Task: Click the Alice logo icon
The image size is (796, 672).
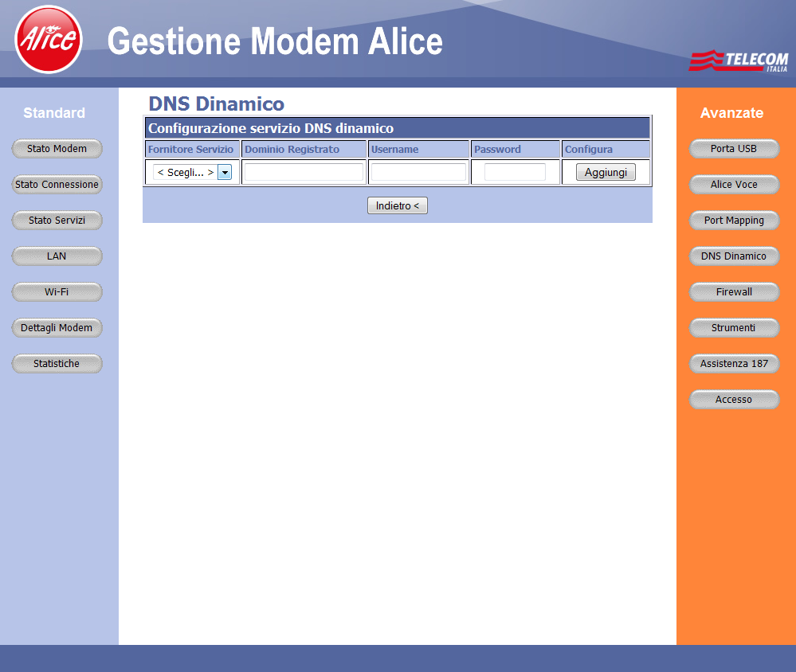Action: (49, 39)
